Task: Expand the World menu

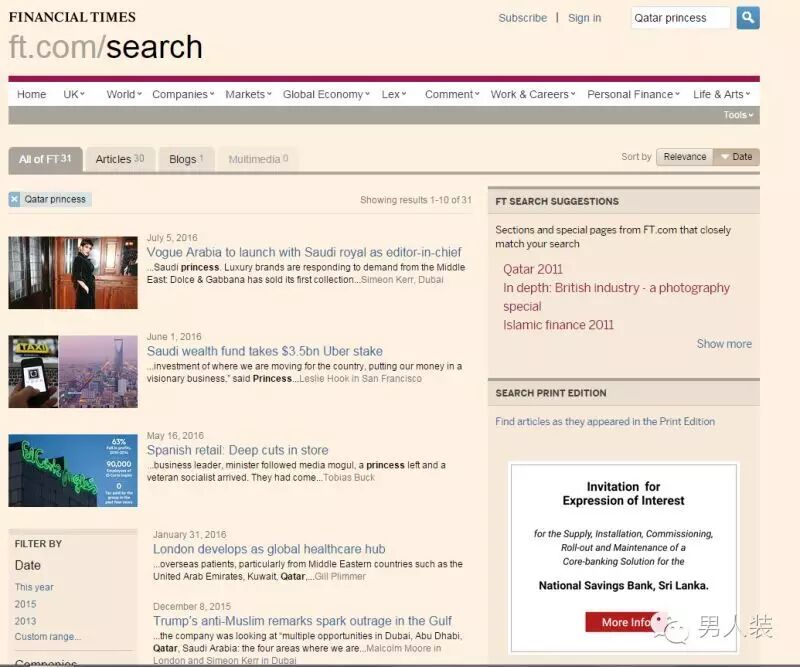Action: point(124,94)
